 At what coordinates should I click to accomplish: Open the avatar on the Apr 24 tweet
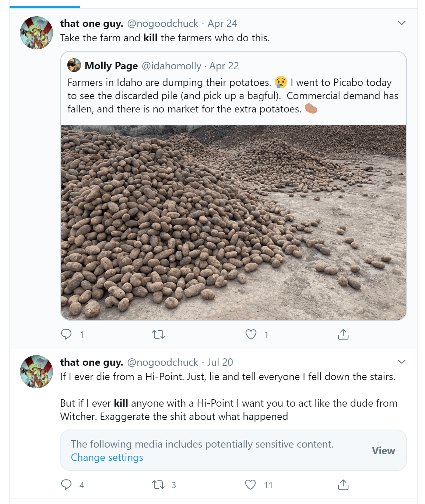tap(36, 33)
